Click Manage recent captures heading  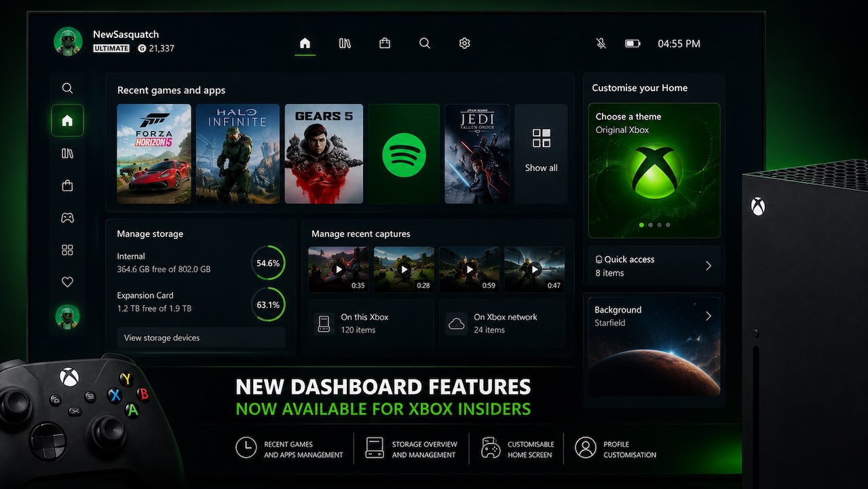[360, 234]
